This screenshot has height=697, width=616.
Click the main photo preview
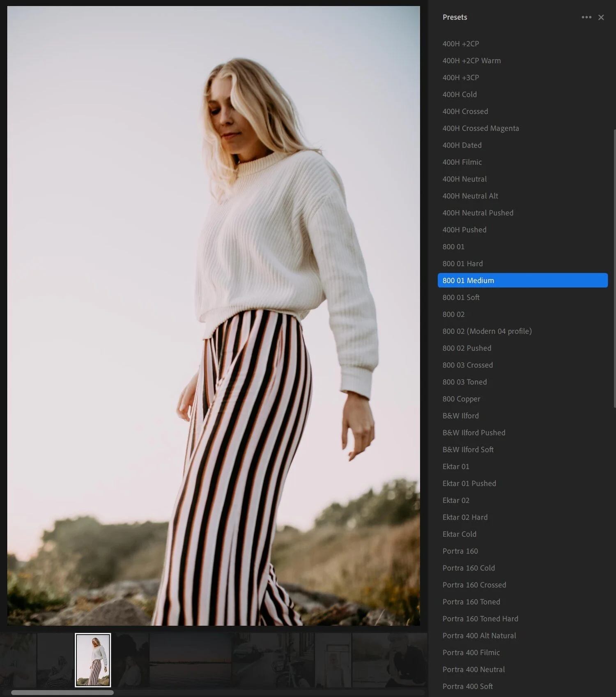pyautogui.click(x=214, y=316)
